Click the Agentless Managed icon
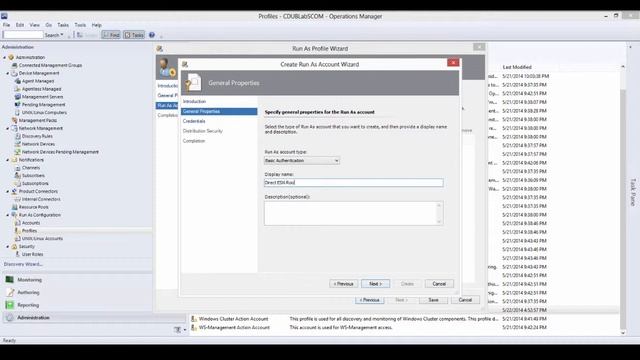 [18, 89]
